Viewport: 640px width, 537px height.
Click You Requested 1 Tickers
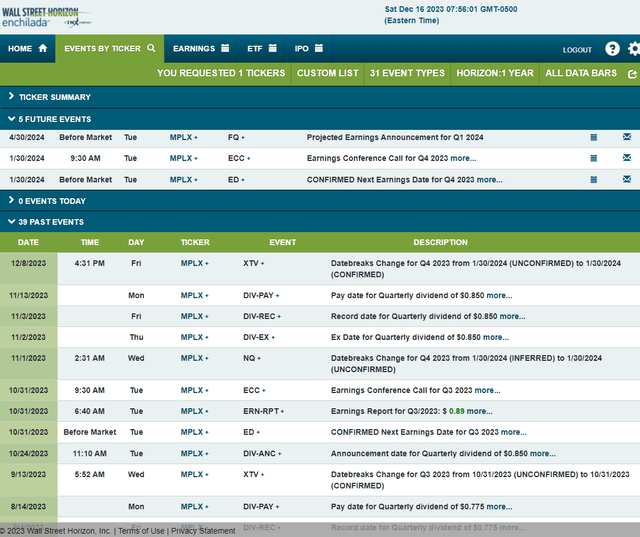221,73
